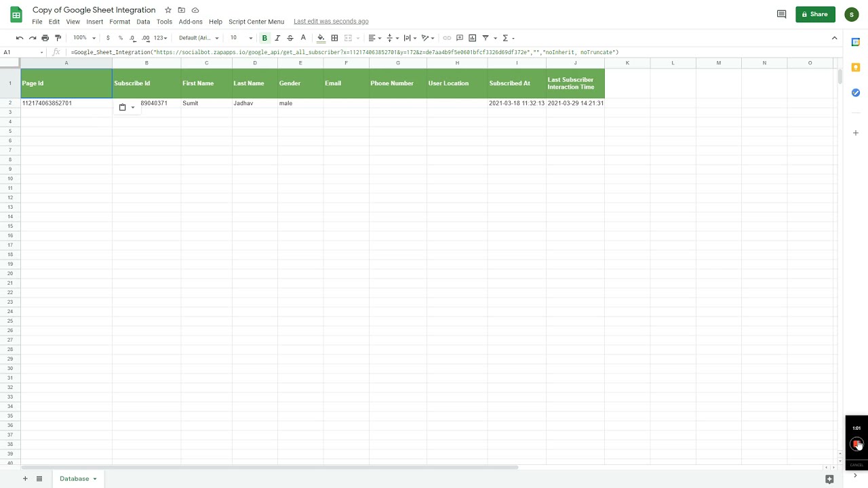
Task: Click the document title
Action: click(94, 10)
